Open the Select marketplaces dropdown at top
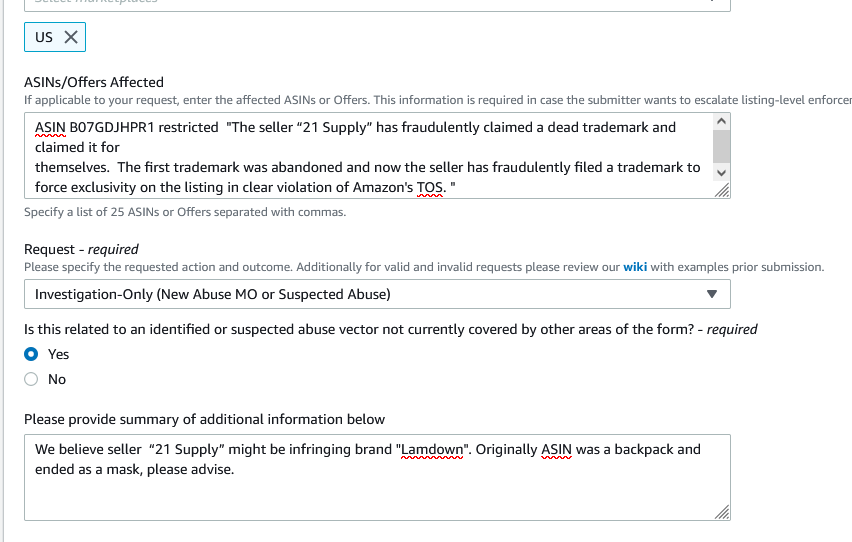This screenshot has height=542, width=852. [x=377, y=4]
